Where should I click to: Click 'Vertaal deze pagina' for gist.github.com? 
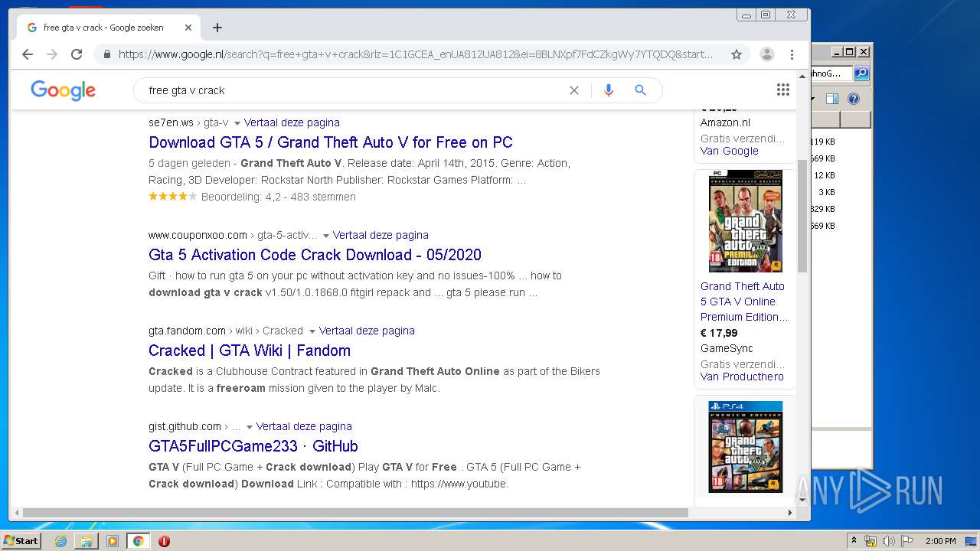[x=304, y=426]
